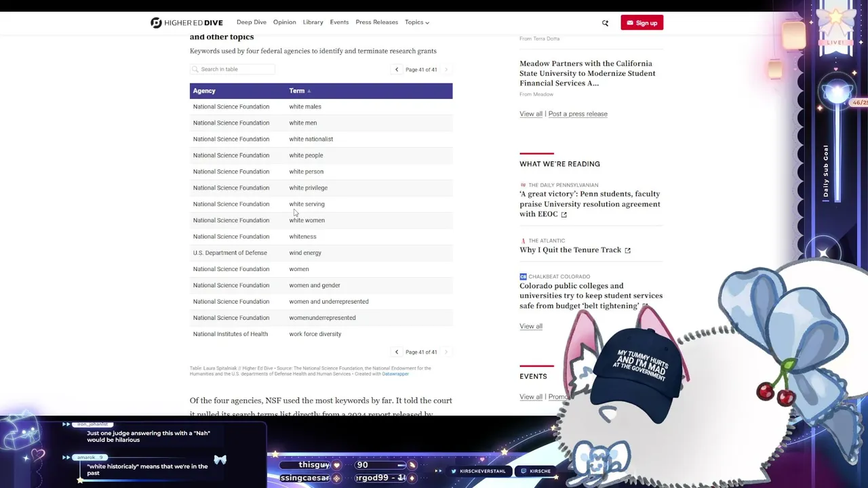The height and width of the screenshot is (488, 868).
Task: Select the 'white person' term cell
Action: (307, 171)
